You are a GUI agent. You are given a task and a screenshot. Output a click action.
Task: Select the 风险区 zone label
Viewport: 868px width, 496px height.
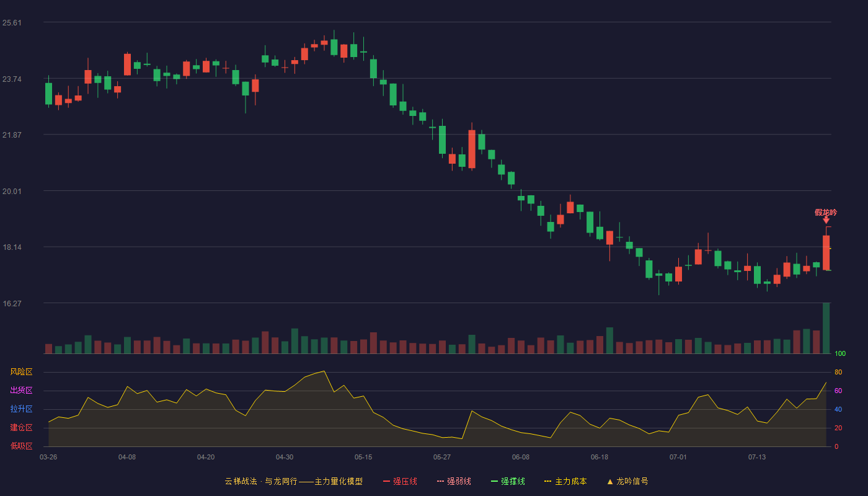(x=21, y=372)
